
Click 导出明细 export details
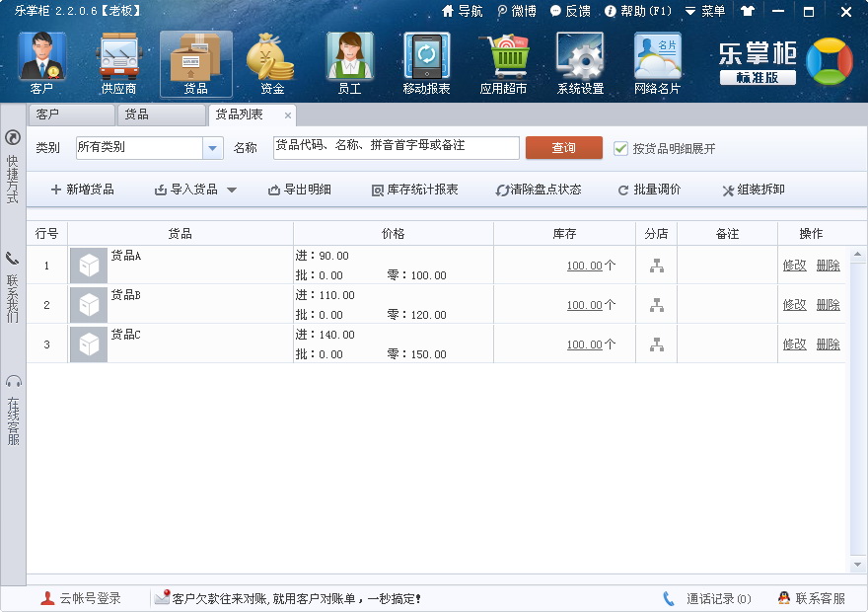click(x=300, y=190)
